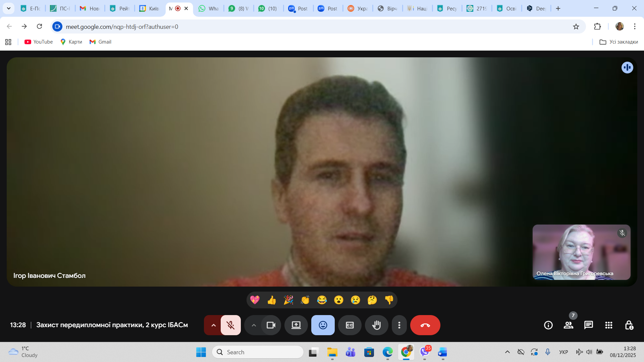
Task: Open meeting details info icon
Action: click(x=548, y=325)
